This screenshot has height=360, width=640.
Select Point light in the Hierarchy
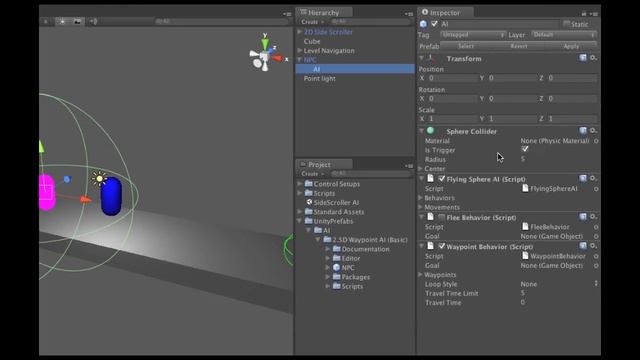coord(320,78)
